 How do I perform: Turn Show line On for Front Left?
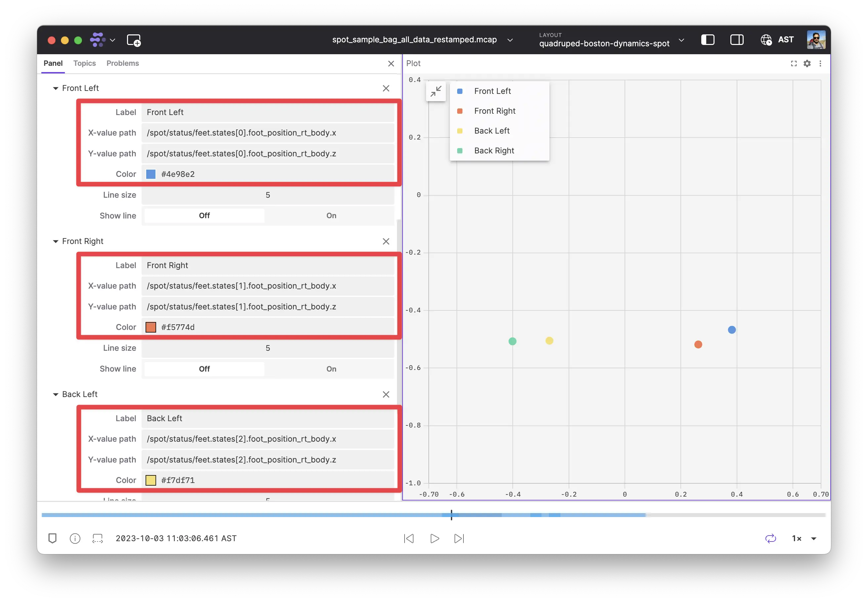[x=331, y=216]
